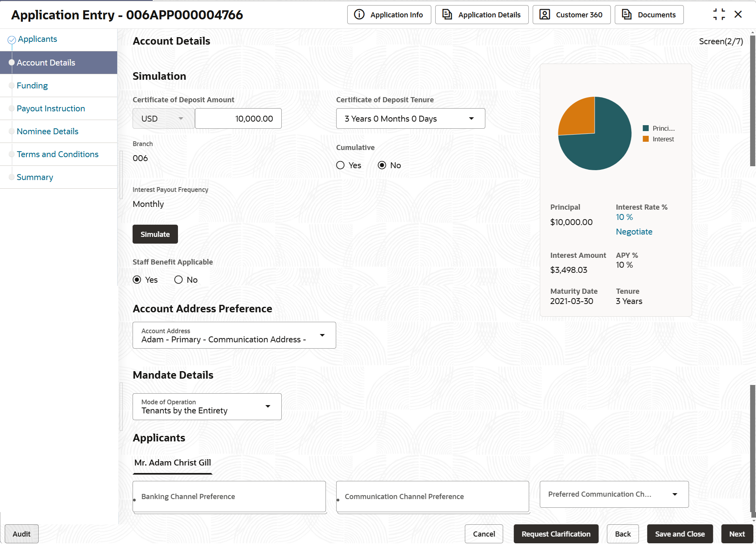
Task: Click the deposit amount input field
Action: pyautogui.click(x=238, y=118)
